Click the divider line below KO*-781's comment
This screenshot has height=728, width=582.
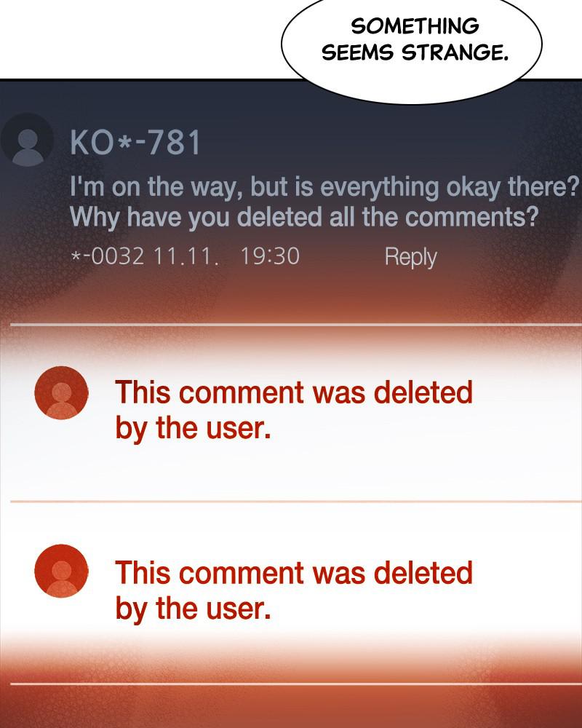pos(295,325)
